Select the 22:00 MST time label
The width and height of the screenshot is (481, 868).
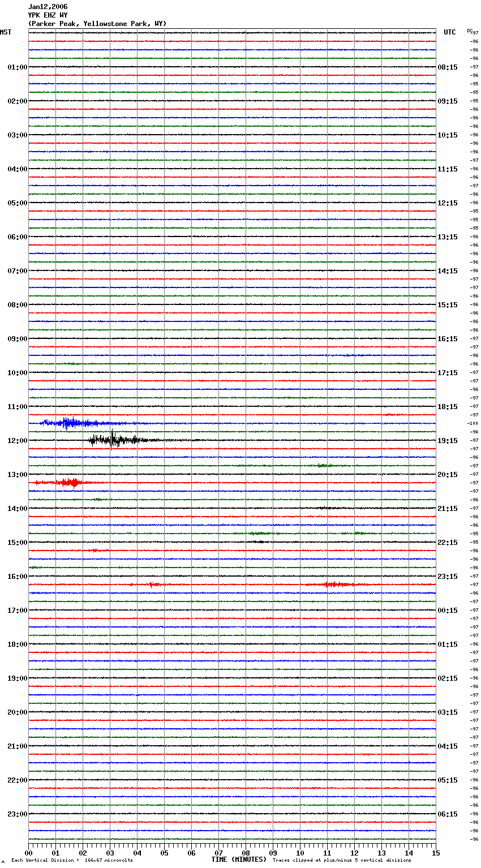(18, 780)
